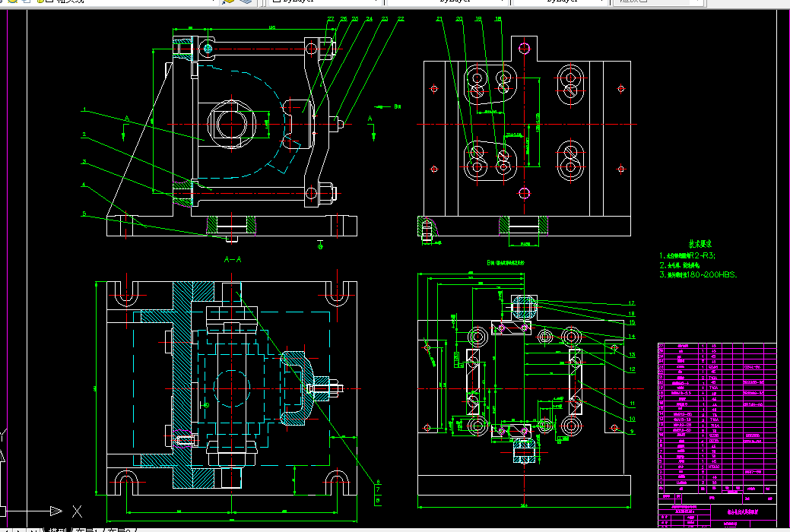Select part balloon number 4
Screen dimensions: 790x532
tap(84, 185)
